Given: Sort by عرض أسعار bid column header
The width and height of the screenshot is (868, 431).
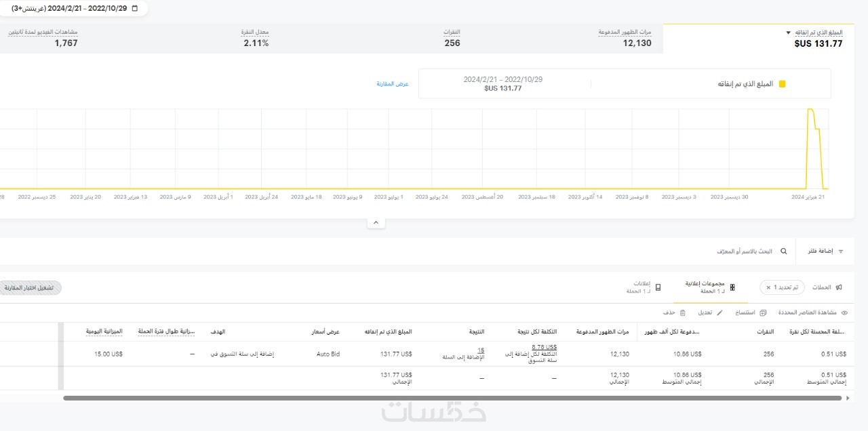Looking at the screenshot, I should [x=325, y=331].
